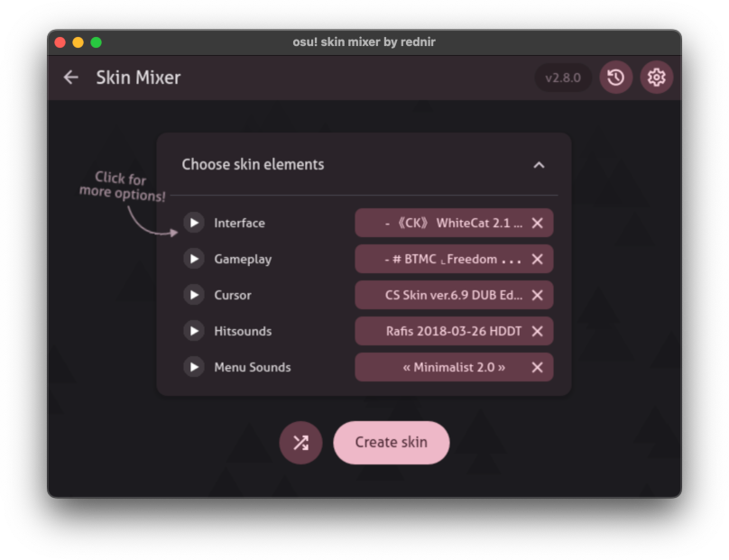Click the Create skin button
This screenshot has width=729, height=560.
click(x=392, y=443)
